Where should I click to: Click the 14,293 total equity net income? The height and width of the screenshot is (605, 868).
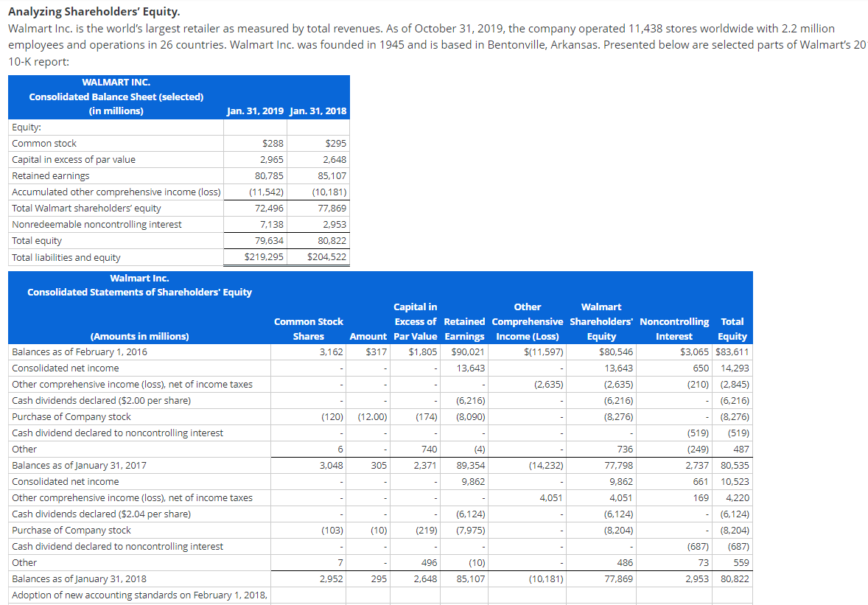pyautogui.click(x=735, y=368)
